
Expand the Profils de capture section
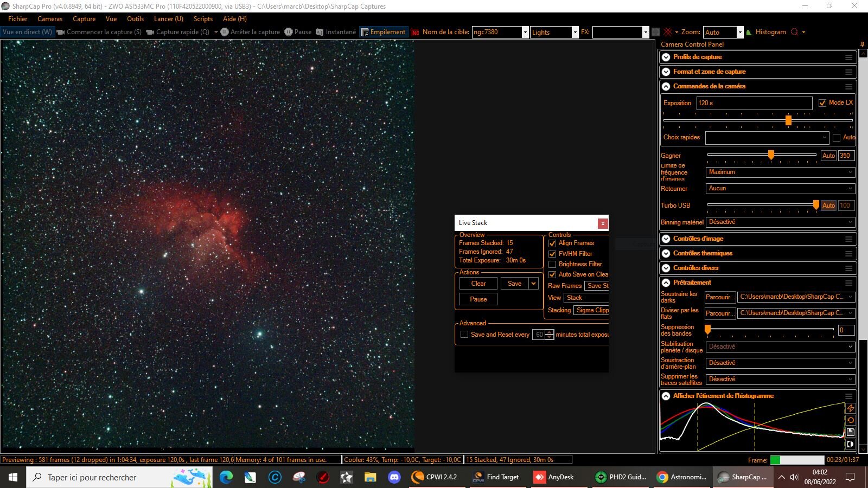point(666,57)
